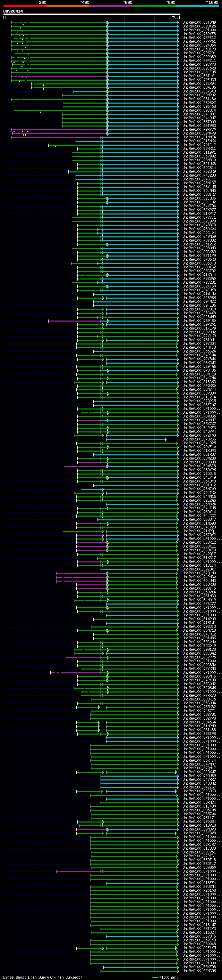222x980 pixels.
Task: Click the query ID BB920434
Action: [13, 11]
